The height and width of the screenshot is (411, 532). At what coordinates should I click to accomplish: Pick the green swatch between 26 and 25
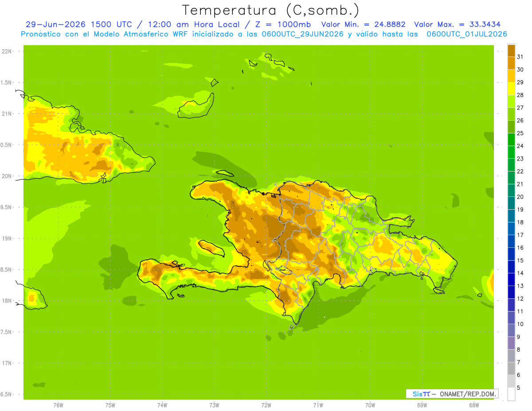pos(511,127)
